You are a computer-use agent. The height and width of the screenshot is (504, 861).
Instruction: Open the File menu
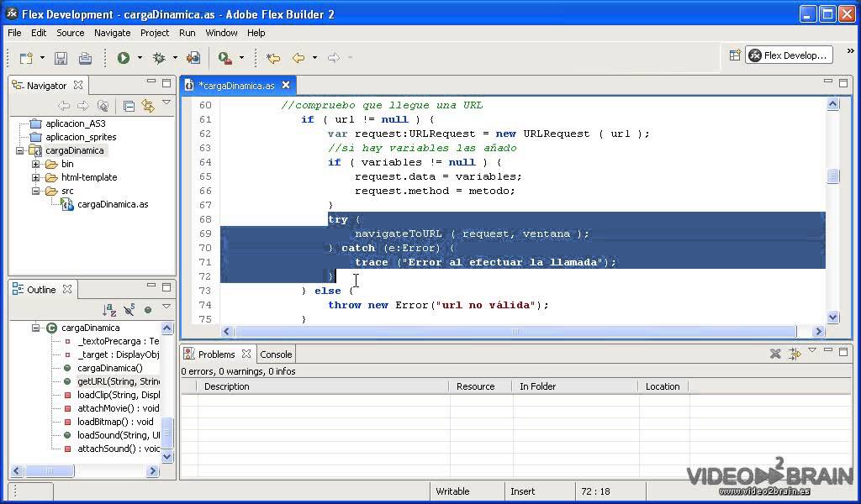point(14,33)
